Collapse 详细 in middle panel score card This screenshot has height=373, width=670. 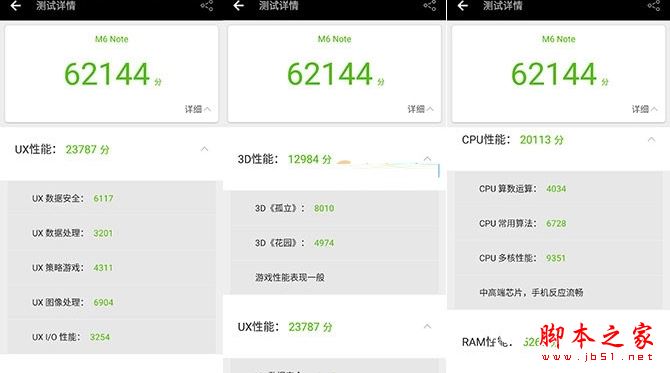coord(420,109)
